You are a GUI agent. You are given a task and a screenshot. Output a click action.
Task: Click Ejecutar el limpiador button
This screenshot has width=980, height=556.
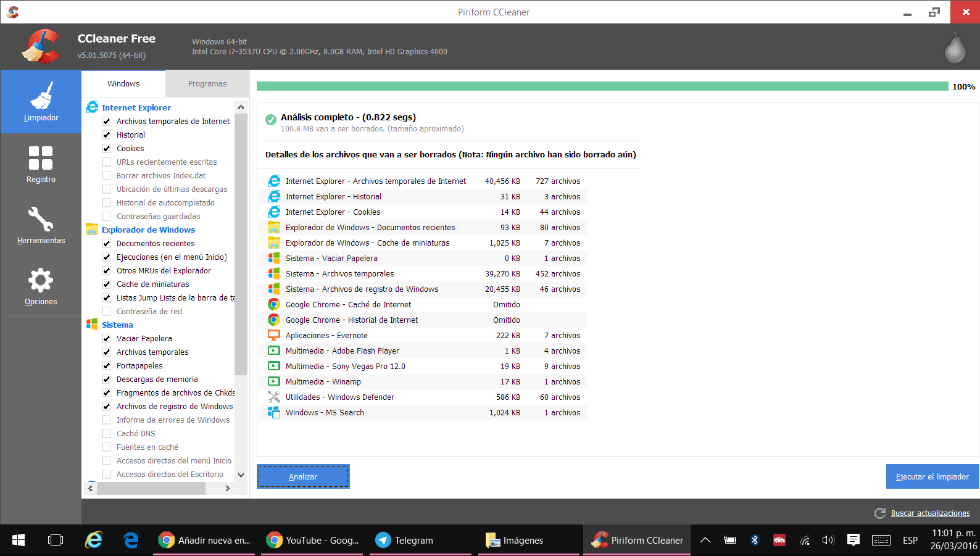(x=932, y=476)
